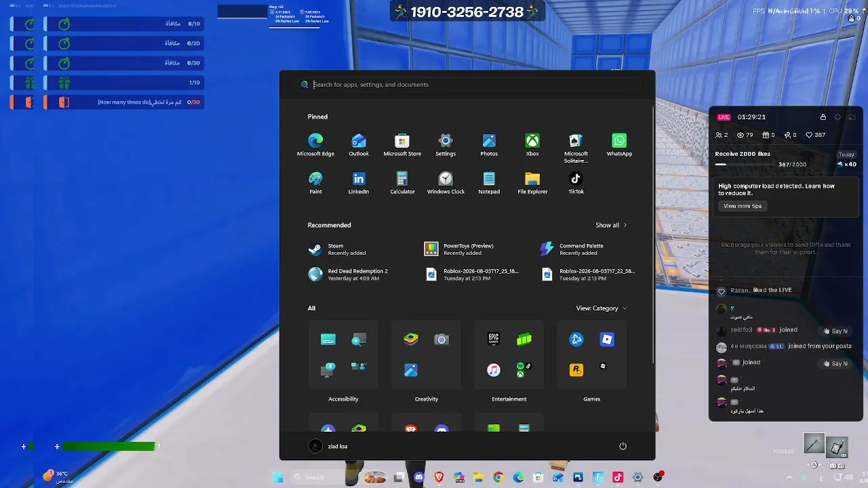Screen dimensions: 868x488
Task: Open WhatsApp from pinned apps
Action: [x=619, y=144]
